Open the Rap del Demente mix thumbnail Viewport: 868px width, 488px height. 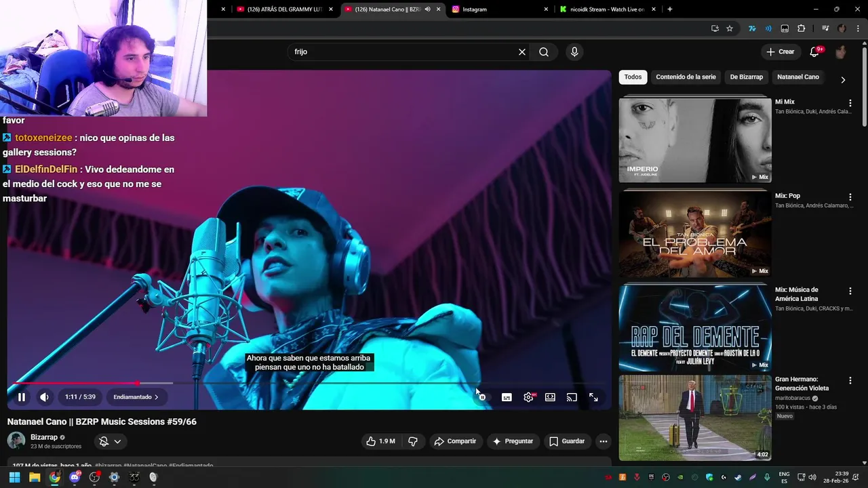(x=695, y=328)
